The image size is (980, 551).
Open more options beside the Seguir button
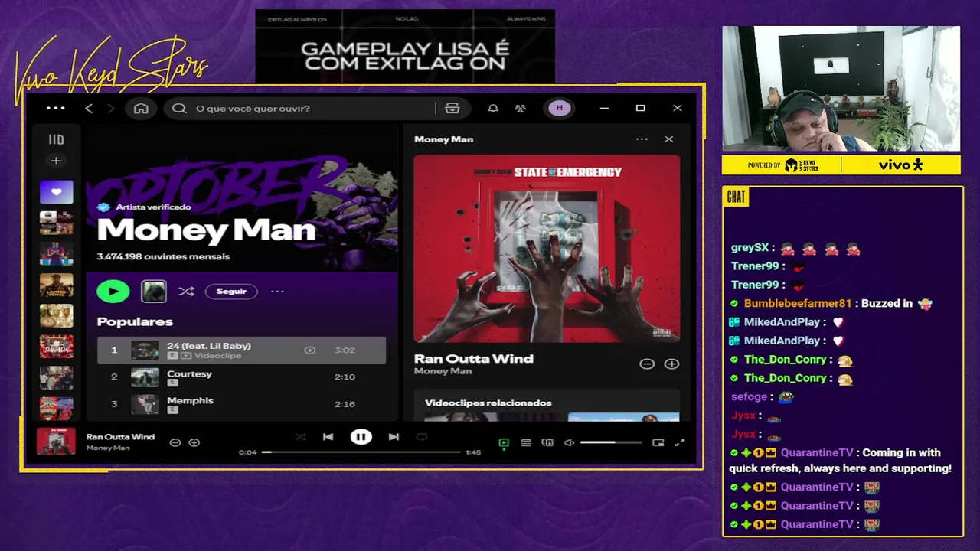tap(277, 291)
